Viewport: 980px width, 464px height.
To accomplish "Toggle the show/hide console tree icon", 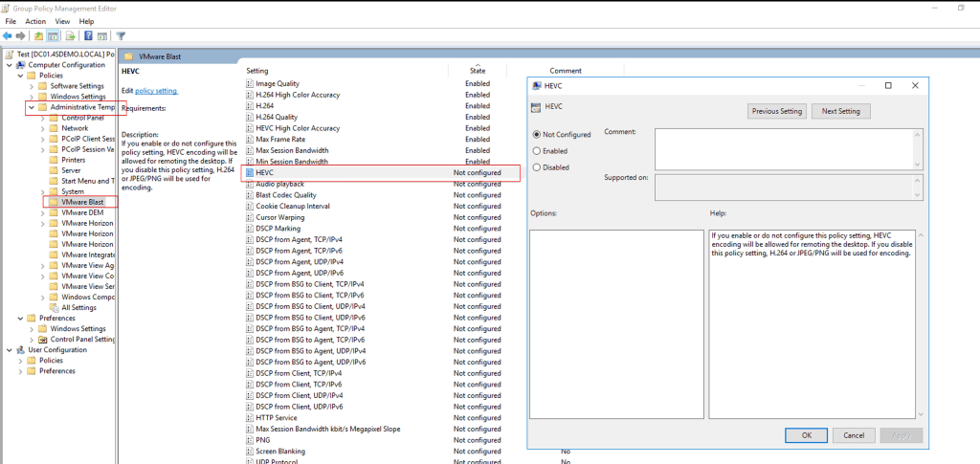I will 53,36.
